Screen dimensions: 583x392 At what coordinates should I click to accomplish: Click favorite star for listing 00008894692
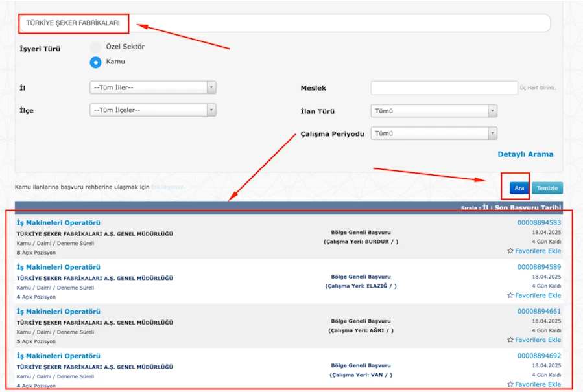(x=510, y=384)
